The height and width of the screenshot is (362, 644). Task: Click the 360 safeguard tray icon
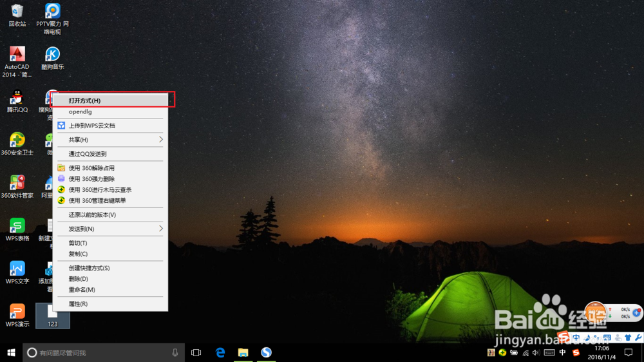coord(502,352)
